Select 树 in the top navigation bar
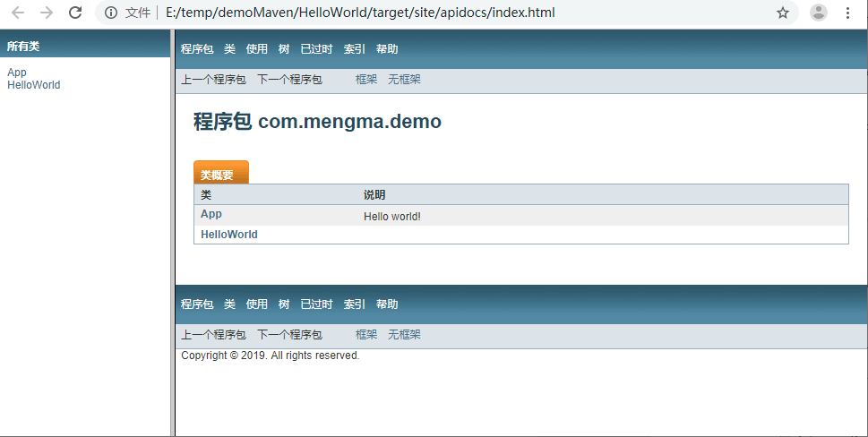This screenshot has width=868, height=437. coord(284,49)
